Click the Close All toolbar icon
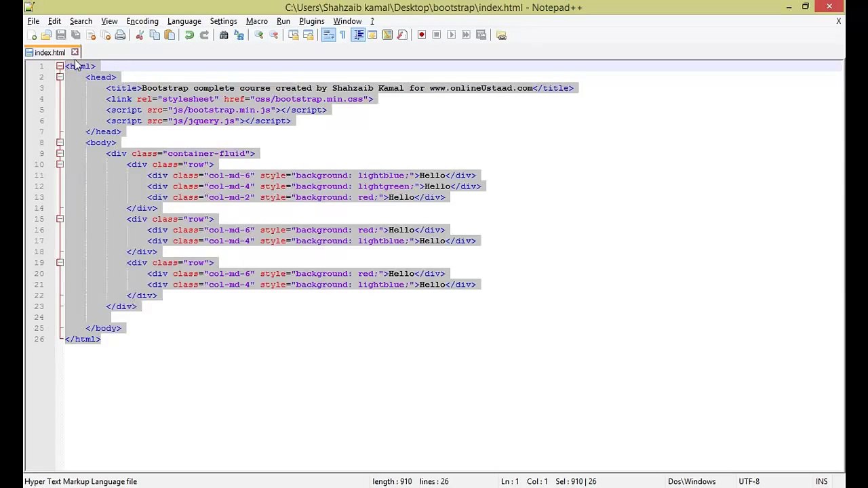 105,35
